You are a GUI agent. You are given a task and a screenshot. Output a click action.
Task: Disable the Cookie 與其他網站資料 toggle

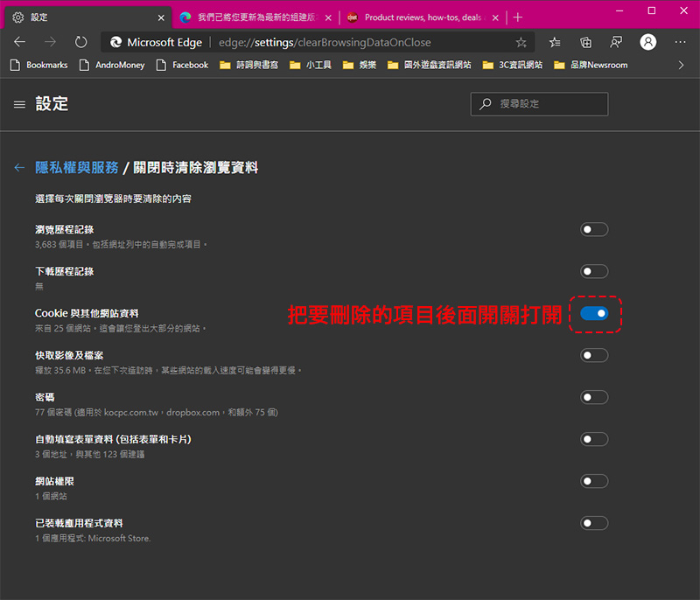point(594,313)
